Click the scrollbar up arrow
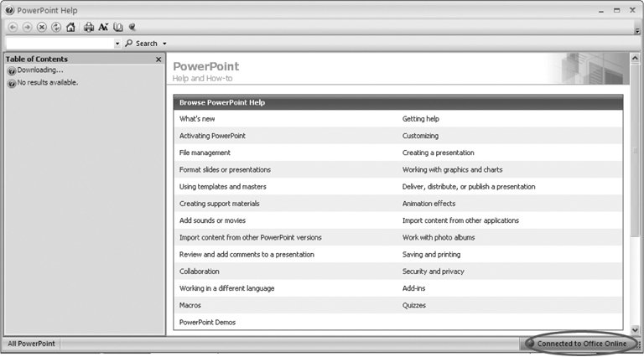This screenshot has width=644, height=357. pos(635,59)
